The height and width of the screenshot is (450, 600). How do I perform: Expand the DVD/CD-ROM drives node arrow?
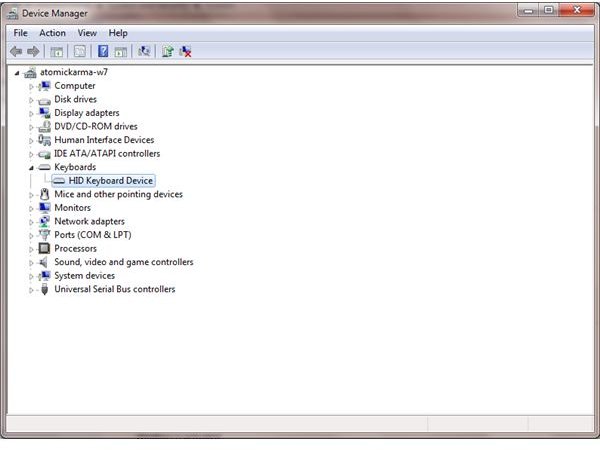click(31, 127)
